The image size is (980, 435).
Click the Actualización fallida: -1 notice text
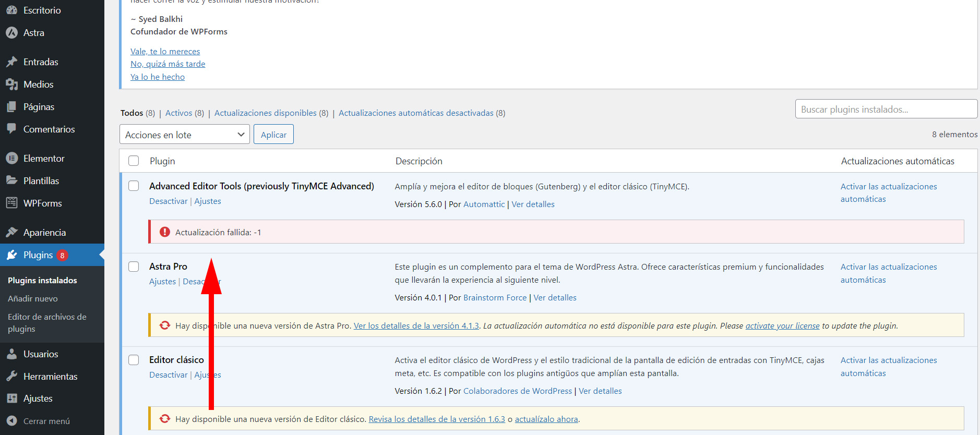pos(218,232)
